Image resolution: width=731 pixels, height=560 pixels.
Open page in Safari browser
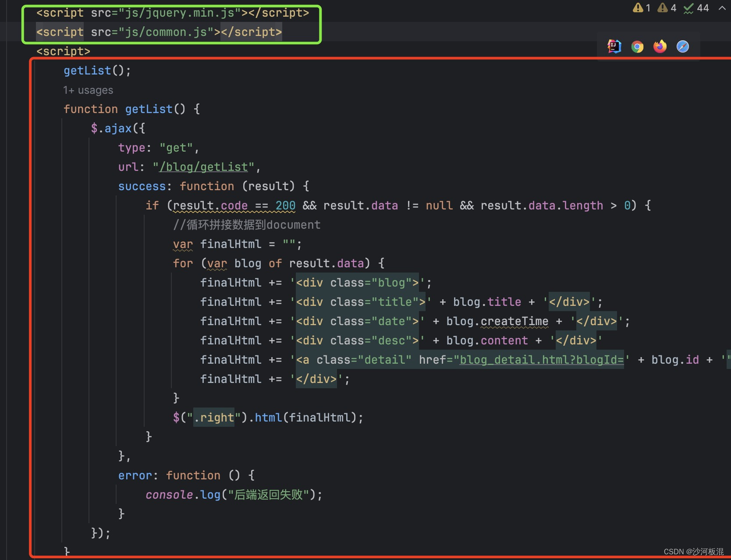pos(683,46)
